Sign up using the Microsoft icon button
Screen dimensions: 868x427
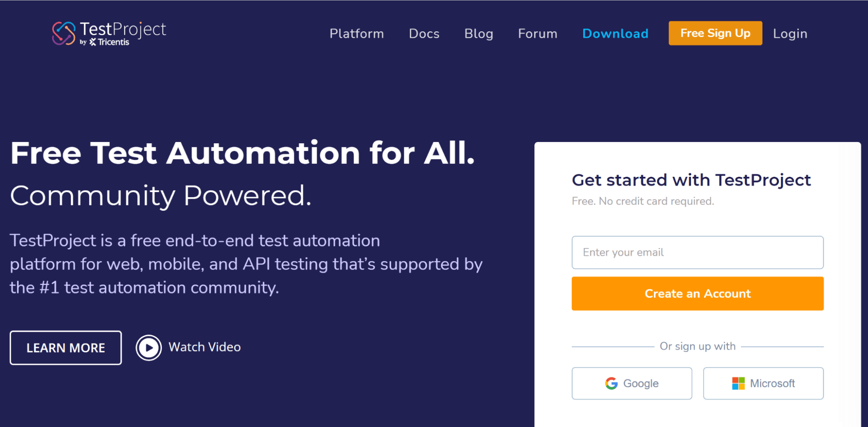click(763, 383)
